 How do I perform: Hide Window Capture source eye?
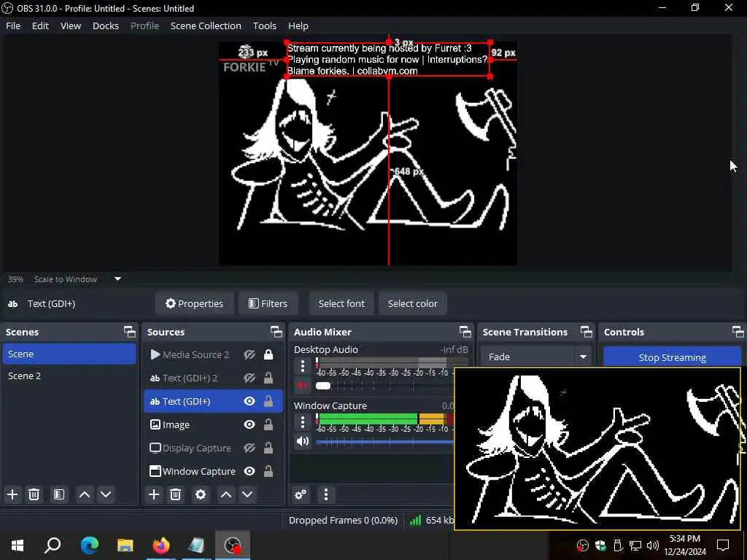(249, 471)
